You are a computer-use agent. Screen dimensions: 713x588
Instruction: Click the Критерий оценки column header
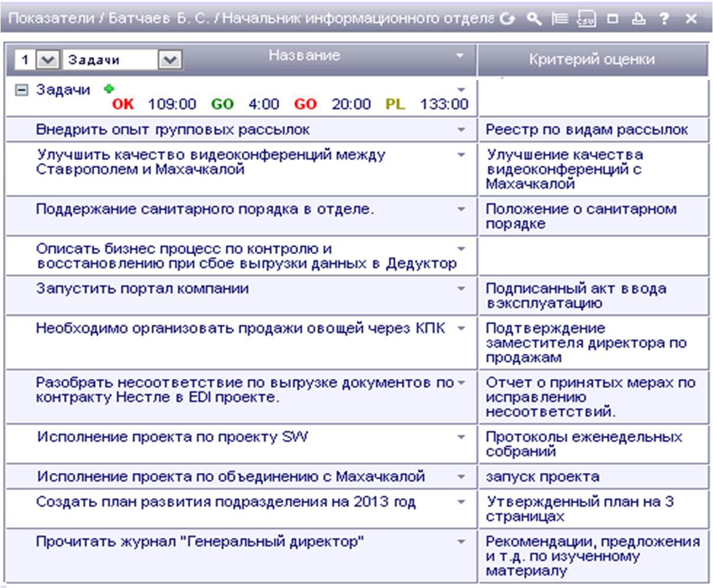(592, 60)
